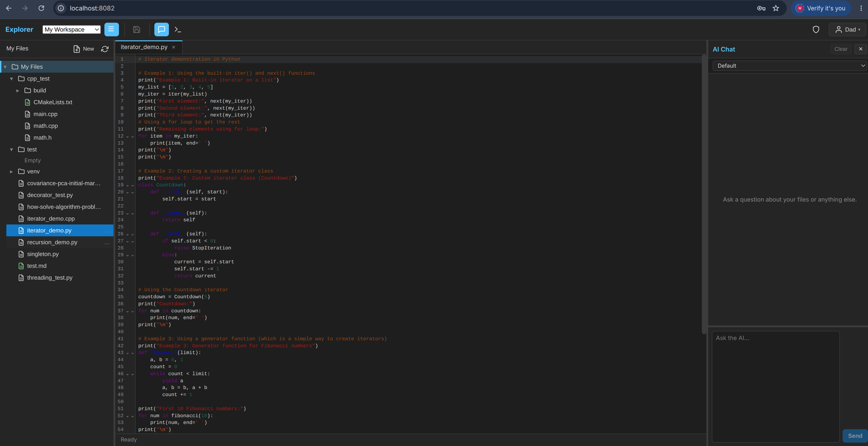This screenshot has width=868, height=446.
Task: Open CMakeLists.txt file
Action: click(53, 102)
